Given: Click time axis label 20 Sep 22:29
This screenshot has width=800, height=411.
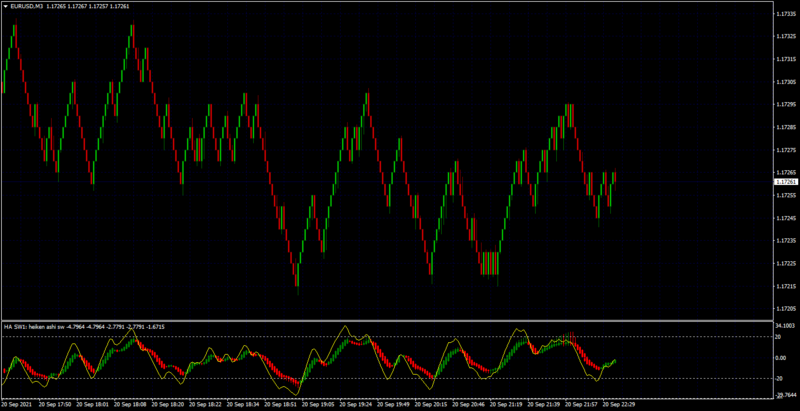Looking at the screenshot, I should [620, 404].
